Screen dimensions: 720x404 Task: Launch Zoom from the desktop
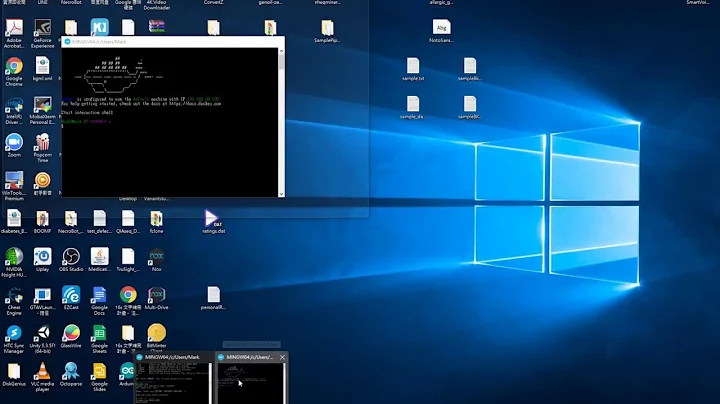(x=14, y=143)
